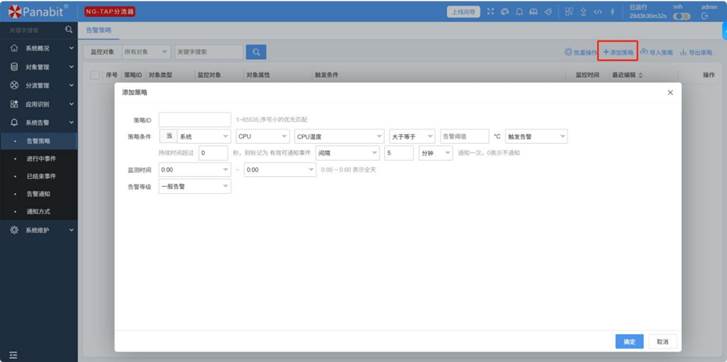
Task: Click the 策略ID input field
Action: pos(195,120)
